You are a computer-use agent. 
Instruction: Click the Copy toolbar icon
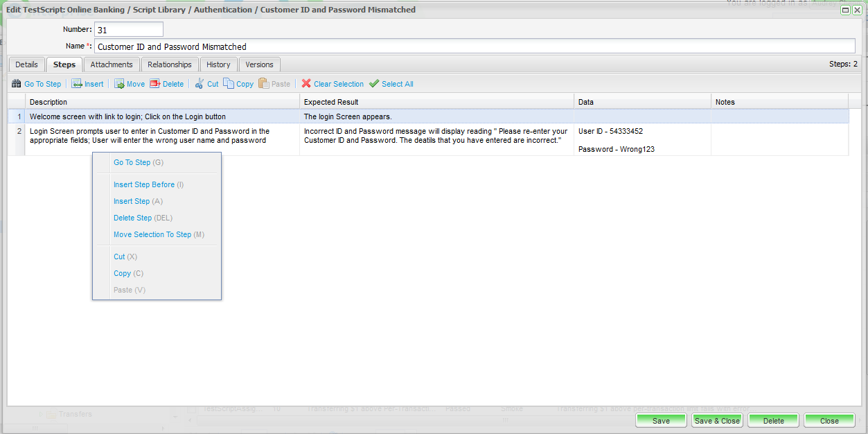coord(229,84)
